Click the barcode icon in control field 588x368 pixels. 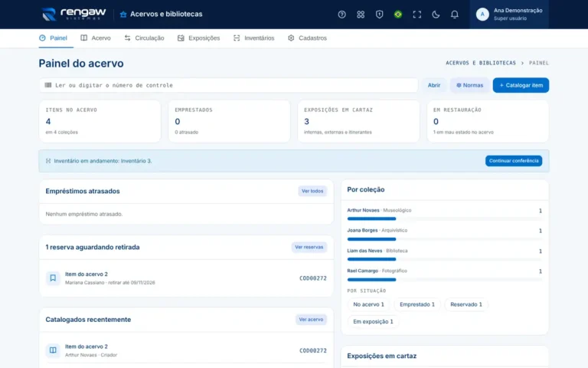[x=48, y=85]
